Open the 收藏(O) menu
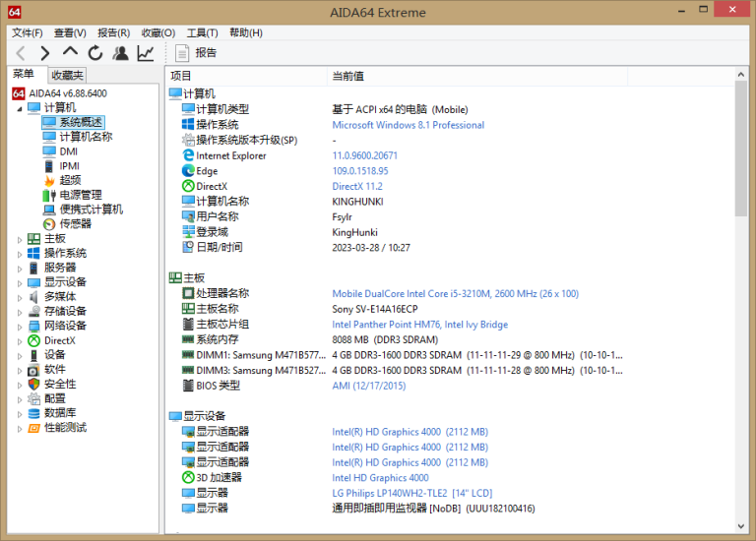Screen dimensions: 756x541 [x=158, y=32]
